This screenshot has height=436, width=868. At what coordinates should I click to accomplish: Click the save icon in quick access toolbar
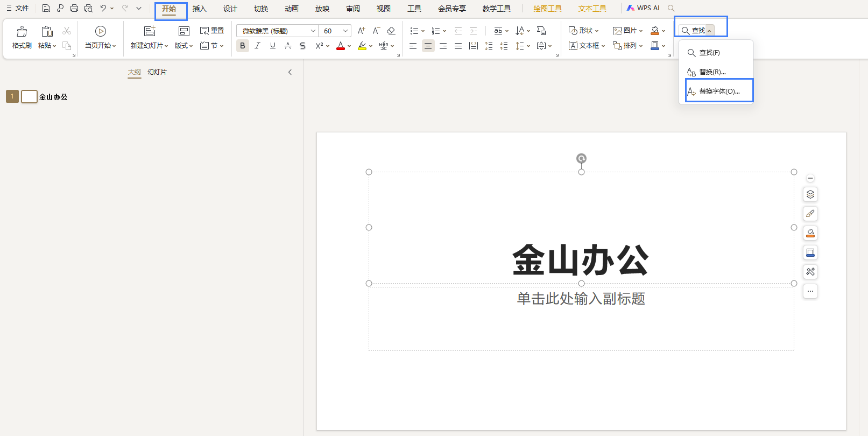pyautogui.click(x=46, y=8)
